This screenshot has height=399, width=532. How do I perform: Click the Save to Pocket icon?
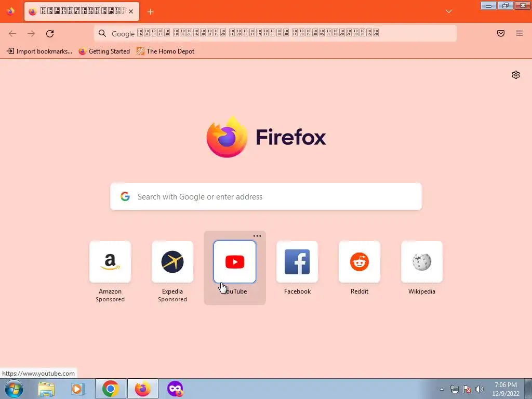(x=501, y=33)
